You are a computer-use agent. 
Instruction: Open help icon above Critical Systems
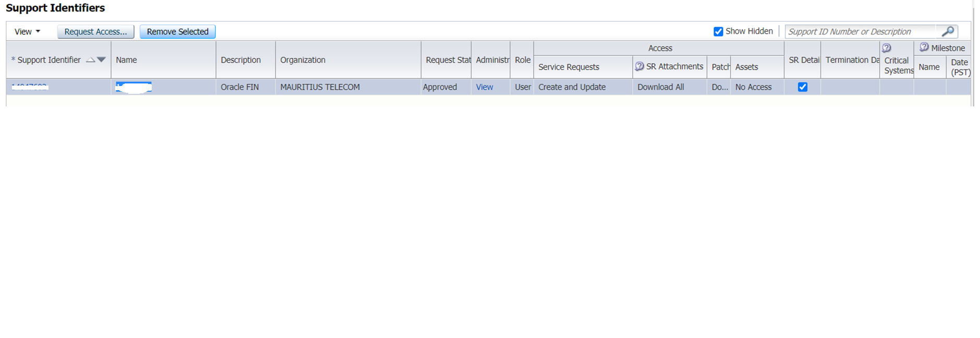pos(886,48)
